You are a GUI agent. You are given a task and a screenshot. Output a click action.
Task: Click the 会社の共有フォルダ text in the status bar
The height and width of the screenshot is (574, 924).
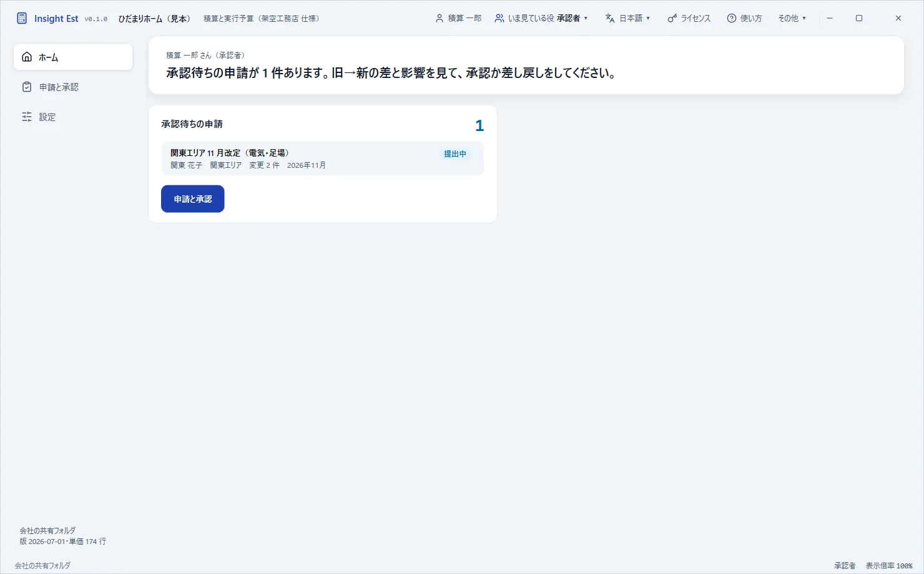click(x=42, y=566)
